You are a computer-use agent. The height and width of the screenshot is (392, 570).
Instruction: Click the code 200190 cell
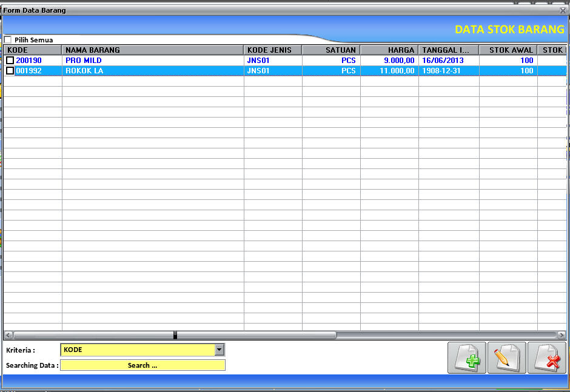pyautogui.click(x=29, y=61)
